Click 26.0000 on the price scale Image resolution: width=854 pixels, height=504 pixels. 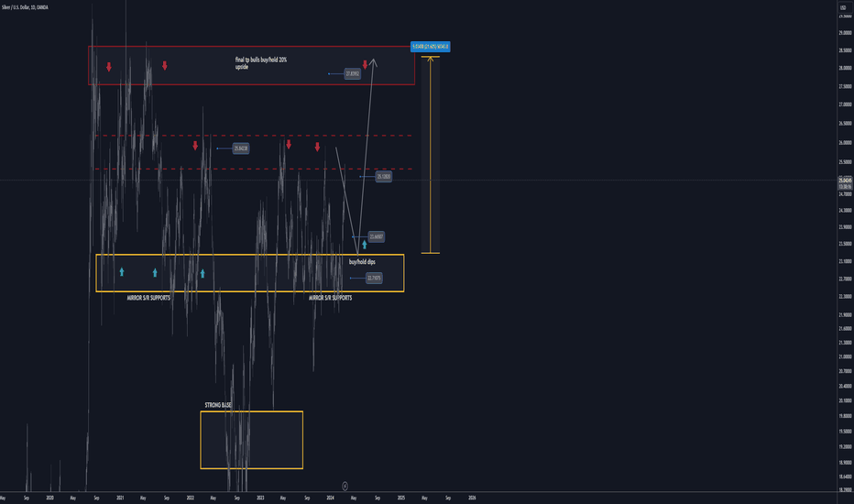coord(845,143)
